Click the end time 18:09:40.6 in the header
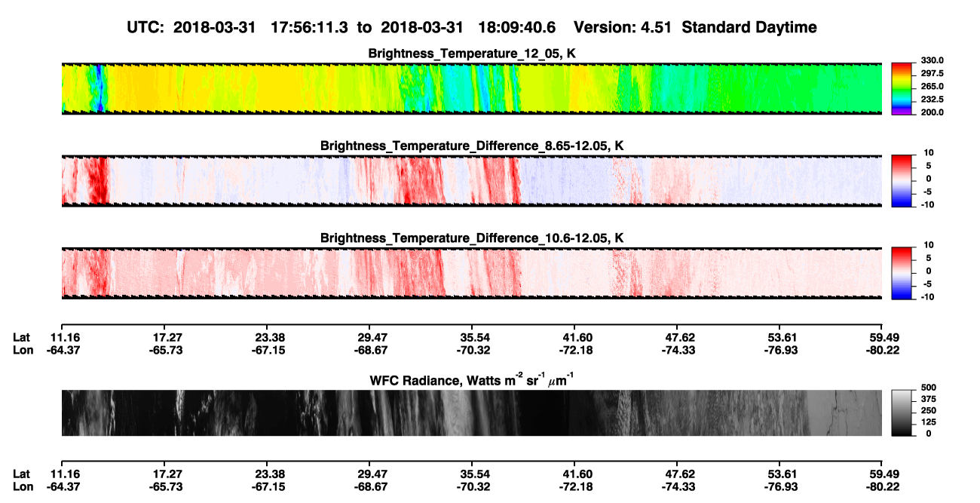The width and height of the screenshot is (980, 503). point(516,27)
